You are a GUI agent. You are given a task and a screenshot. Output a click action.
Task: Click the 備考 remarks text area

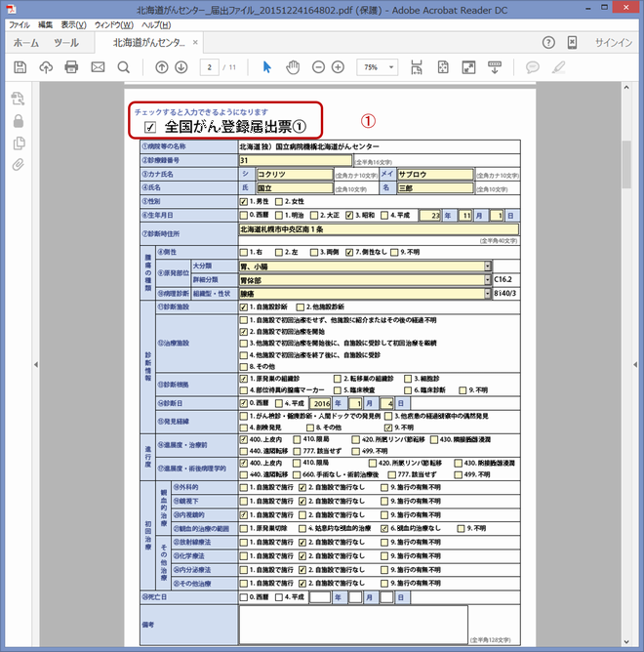(353, 625)
